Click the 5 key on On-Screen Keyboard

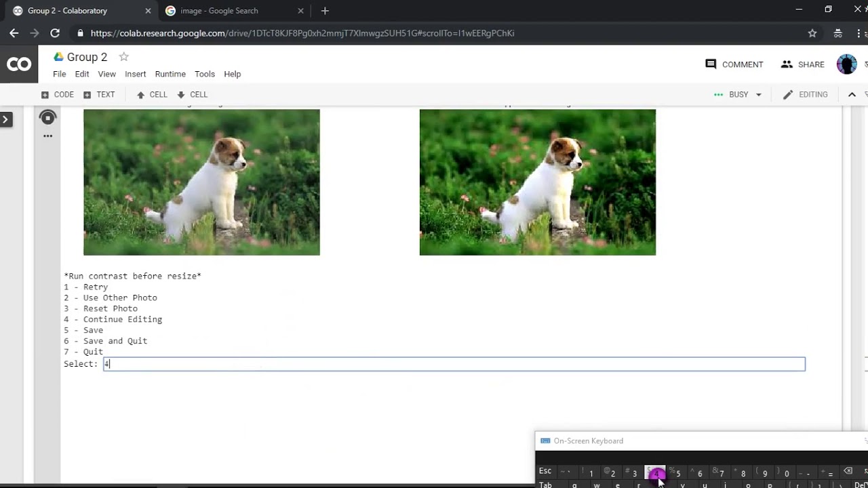[x=677, y=472]
